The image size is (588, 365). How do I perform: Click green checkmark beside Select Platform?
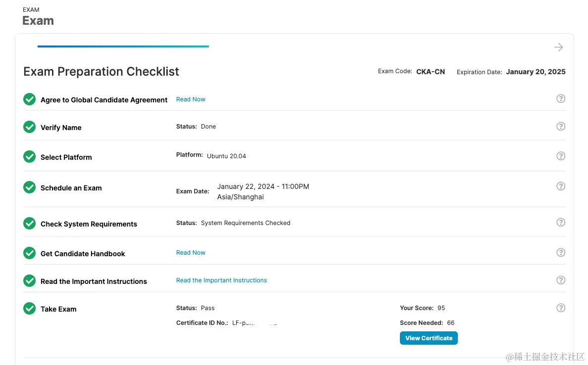(29, 157)
